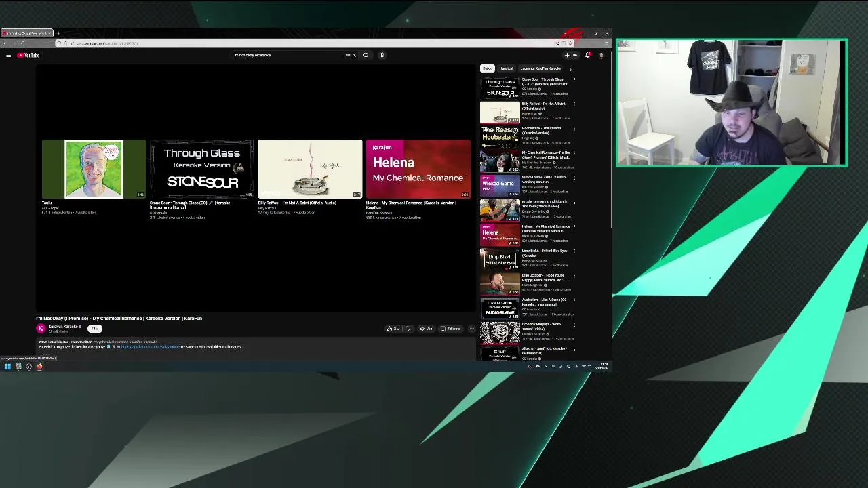Clear the search query with the X

click(354, 55)
